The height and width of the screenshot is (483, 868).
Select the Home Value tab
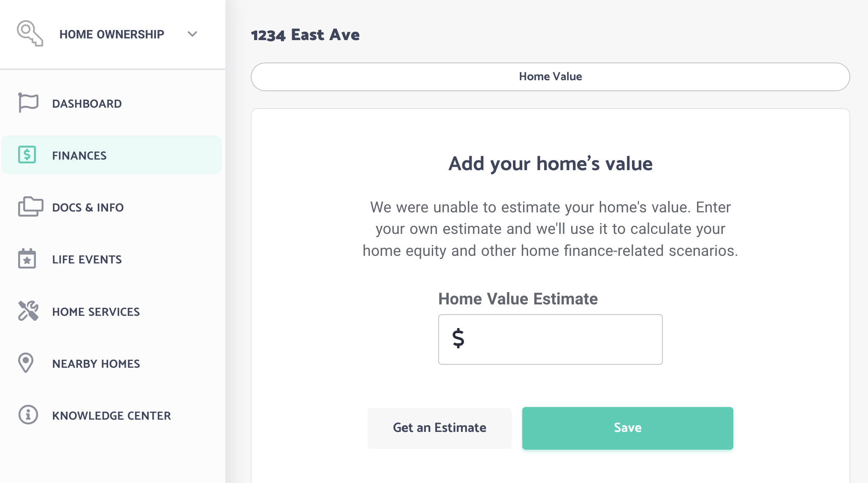coord(550,76)
